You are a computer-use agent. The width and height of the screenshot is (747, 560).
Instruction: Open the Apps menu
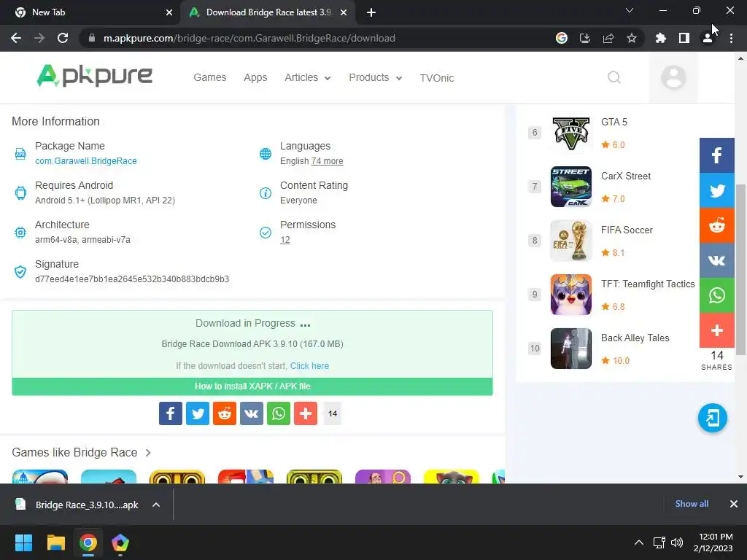255,77
